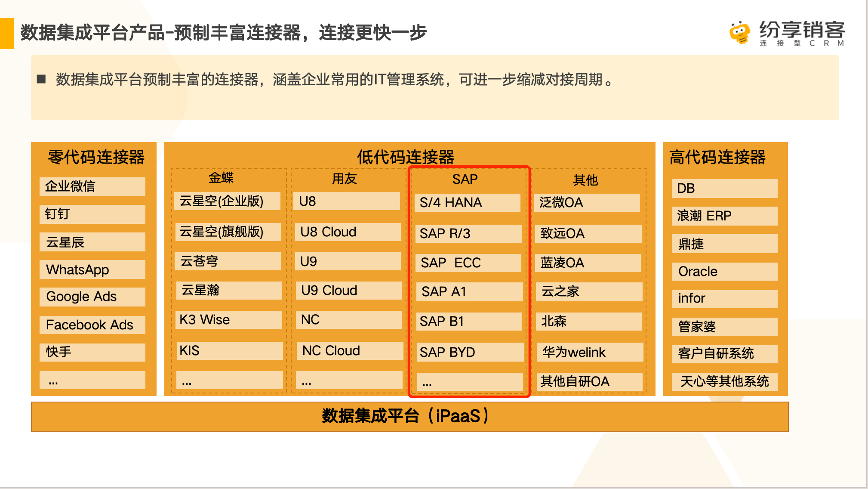This screenshot has height=489, width=868.
Task: Select the 云之家 connector
Action: [x=589, y=291]
